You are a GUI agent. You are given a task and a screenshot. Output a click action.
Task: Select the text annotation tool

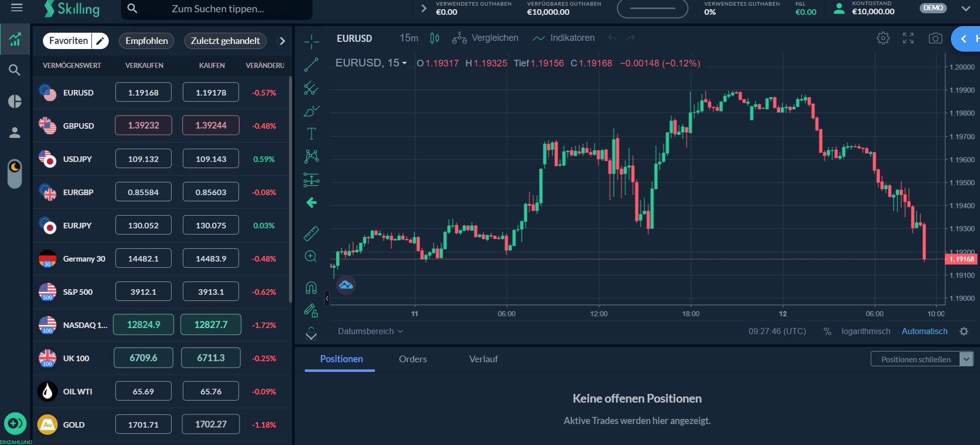[311, 134]
